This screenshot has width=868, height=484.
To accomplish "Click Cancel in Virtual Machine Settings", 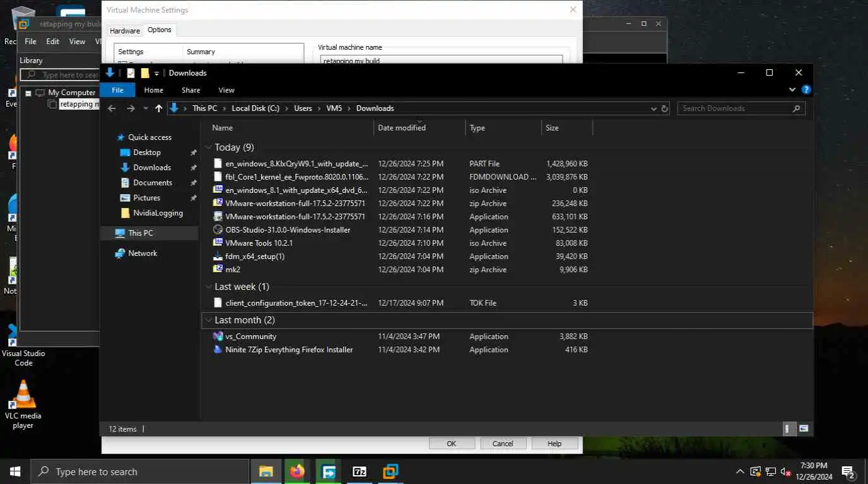I will pos(503,444).
